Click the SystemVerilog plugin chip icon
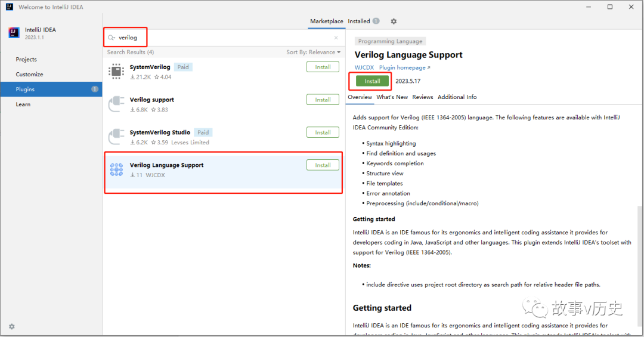This screenshot has width=644, height=337. (x=116, y=71)
